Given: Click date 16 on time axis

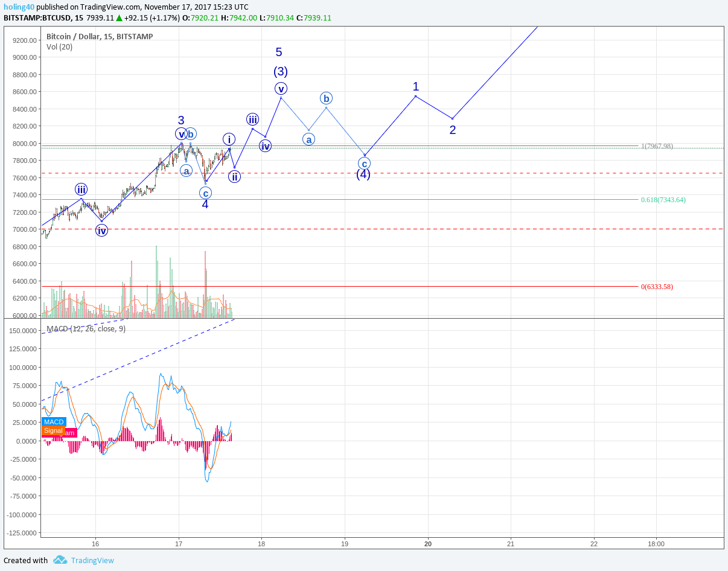Looking at the screenshot, I should 96,543.
